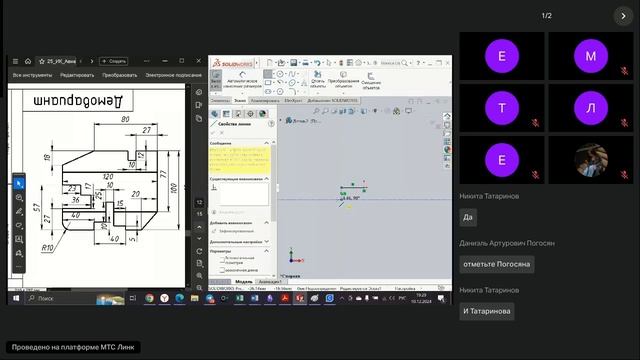Viewport: 640px width, 360px height.
Task: Open Chrome from the taskbar
Action: point(149,298)
